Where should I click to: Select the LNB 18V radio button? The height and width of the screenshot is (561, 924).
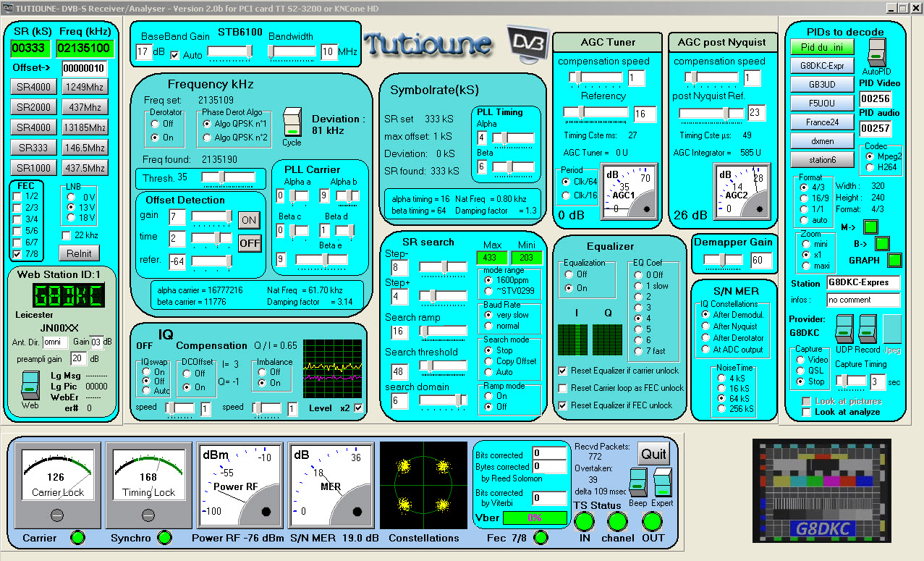tap(70, 217)
